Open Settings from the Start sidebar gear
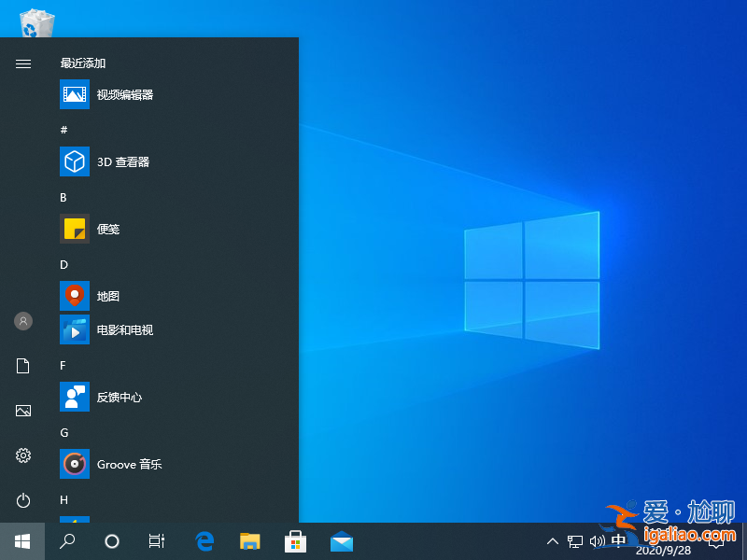The image size is (747, 560). tap(22, 455)
